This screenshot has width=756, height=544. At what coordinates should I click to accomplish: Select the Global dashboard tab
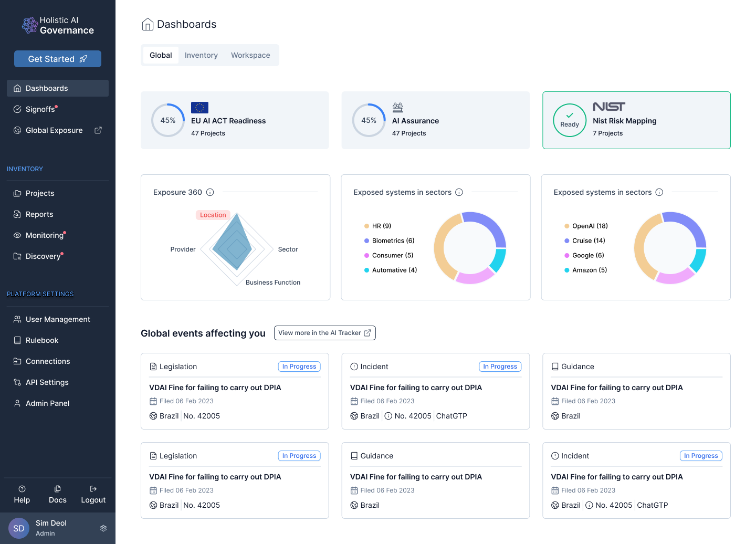click(161, 55)
